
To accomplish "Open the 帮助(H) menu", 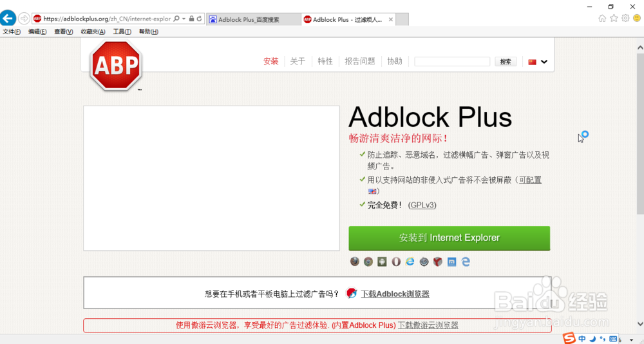I will click(149, 32).
